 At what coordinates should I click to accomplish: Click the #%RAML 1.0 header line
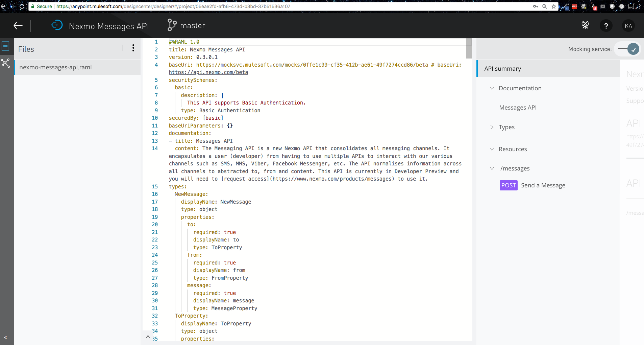(184, 42)
